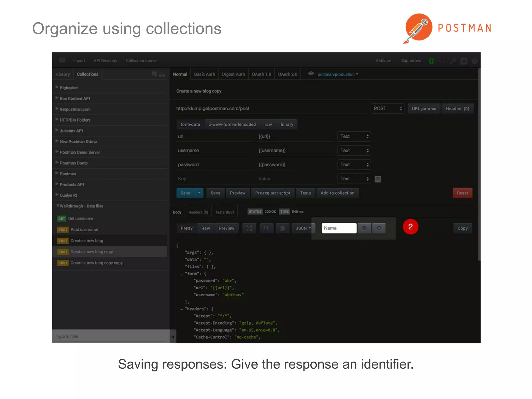Collapse sidebar using arrow near filter box
The height and width of the screenshot is (399, 532).
[173, 337]
